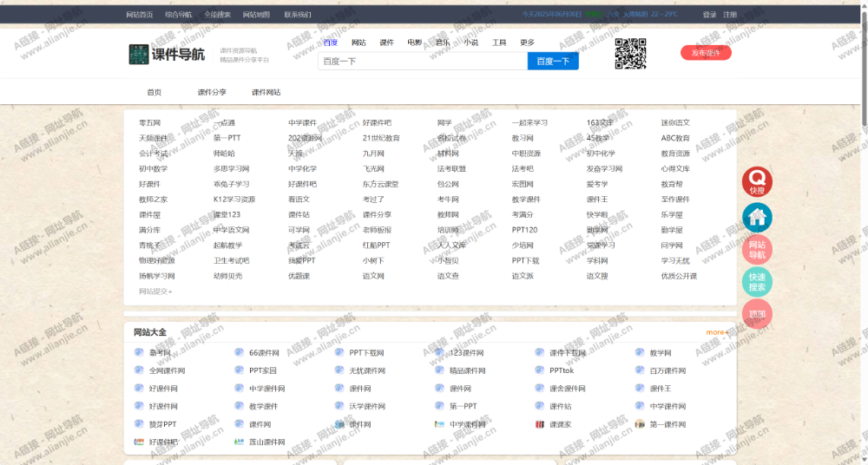868x465 pixels.
Task: Click the icon beside 教学网
Action: 640,352
